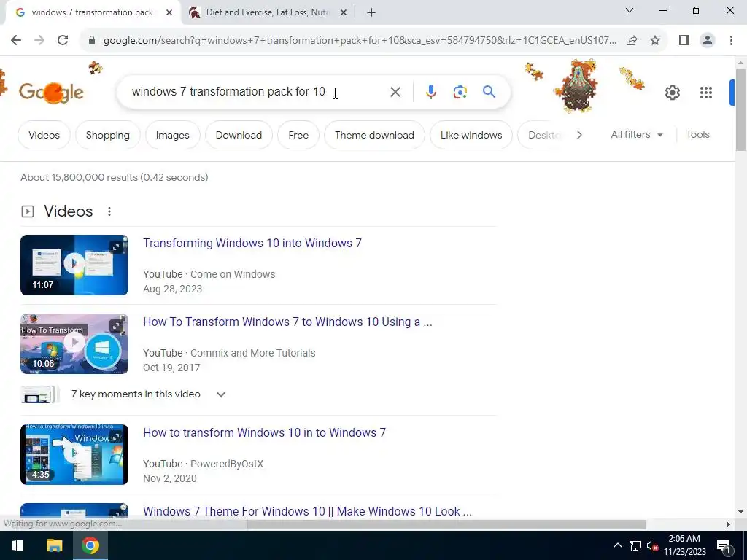The image size is (747, 560).
Task: Open the notification center icon
Action: pyautogui.click(x=724, y=545)
